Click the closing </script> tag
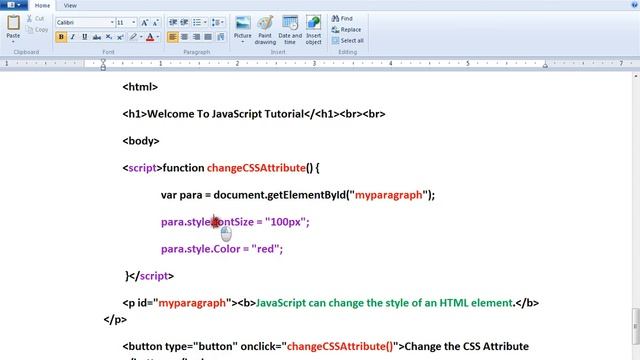Image resolution: width=640 pixels, height=360 pixels. click(x=150, y=276)
